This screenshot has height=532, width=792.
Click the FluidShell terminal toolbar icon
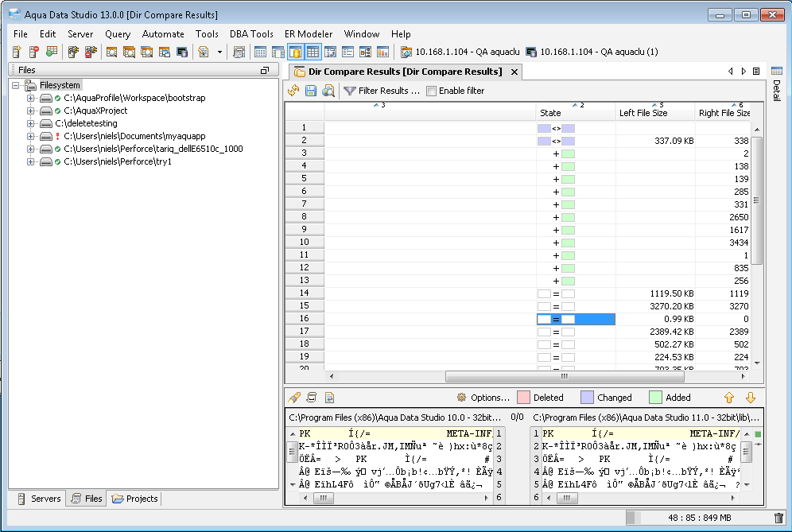[182, 52]
